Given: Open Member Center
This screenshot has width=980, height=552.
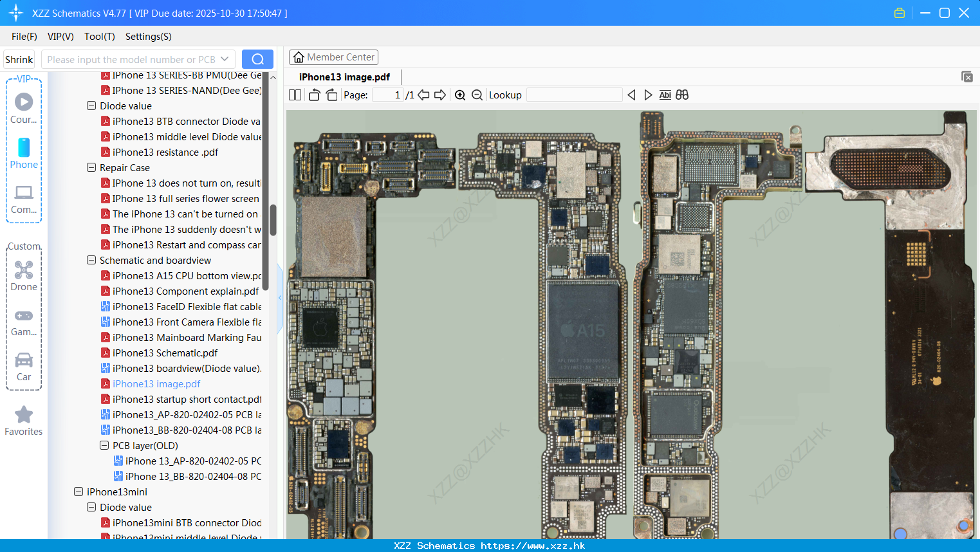Looking at the screenshot, I should click(333, 57).
